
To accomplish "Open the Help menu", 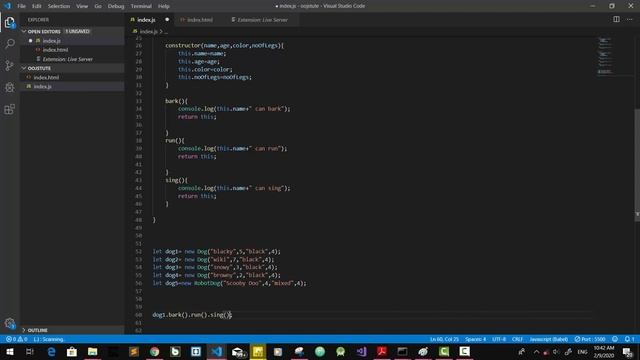I will (x=164, y=6).
